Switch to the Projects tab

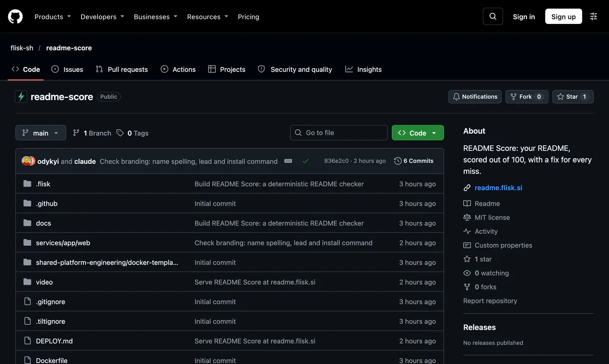(x=227, y=69)
